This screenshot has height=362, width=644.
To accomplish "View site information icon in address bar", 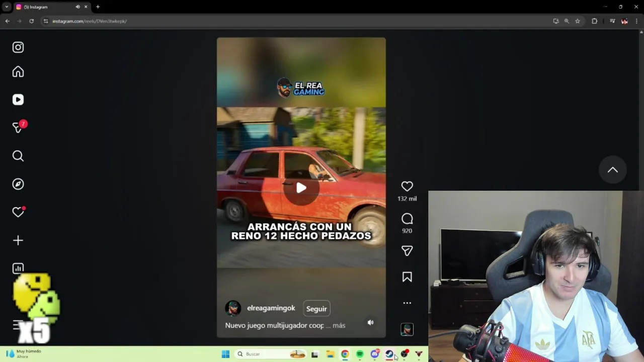I will click(x=46, y=21).
